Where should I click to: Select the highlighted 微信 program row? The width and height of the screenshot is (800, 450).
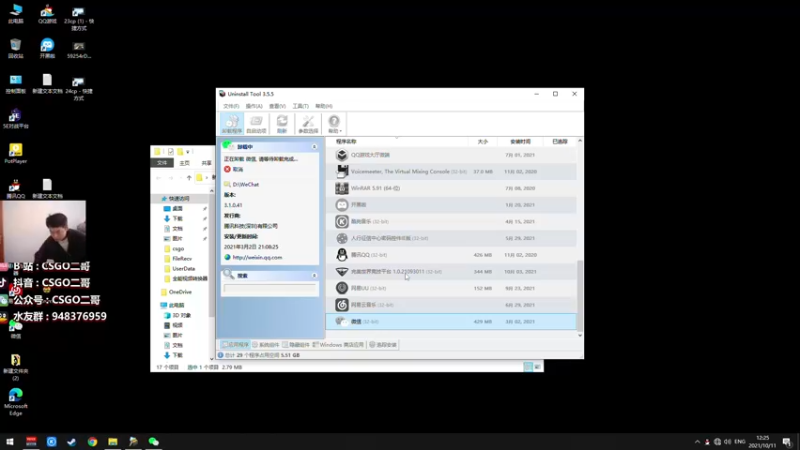tap(451, 321)
